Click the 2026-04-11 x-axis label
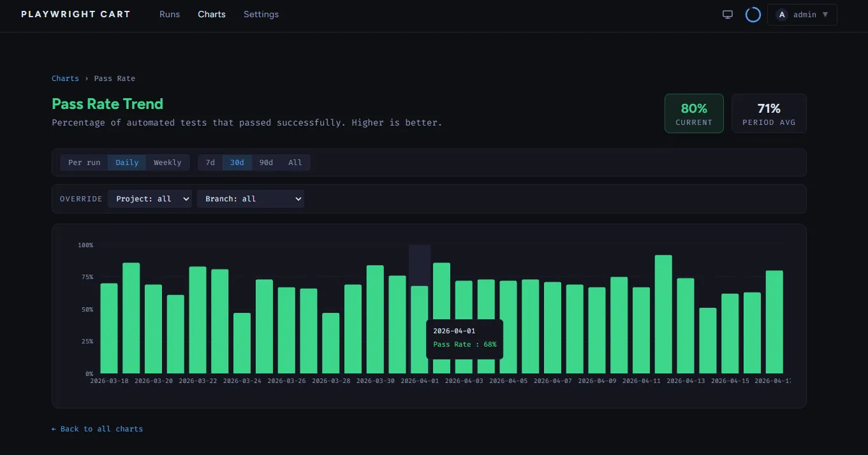868x455 pixels. [x=642, y=381]
